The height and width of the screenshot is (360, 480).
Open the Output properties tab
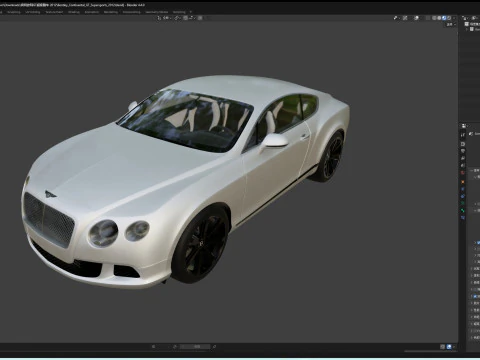coord(463,151)
